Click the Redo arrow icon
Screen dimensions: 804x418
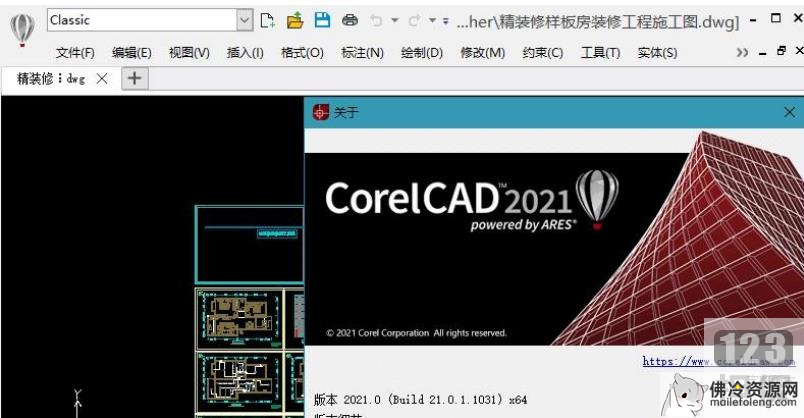coord(414,20)
